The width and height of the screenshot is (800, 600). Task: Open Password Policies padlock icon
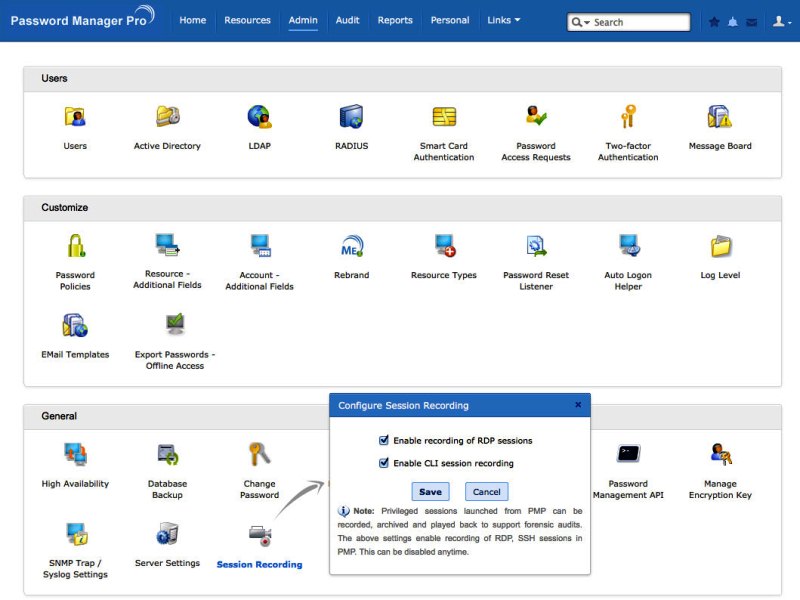coord(76,245)
